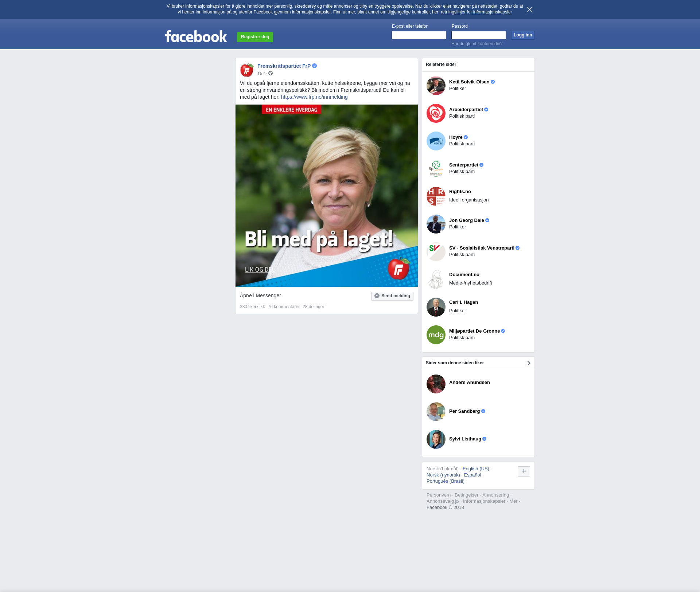Click the Arbeiderpartiet rose logo
This screenshot has height=592, width=700.
(436, 113)
